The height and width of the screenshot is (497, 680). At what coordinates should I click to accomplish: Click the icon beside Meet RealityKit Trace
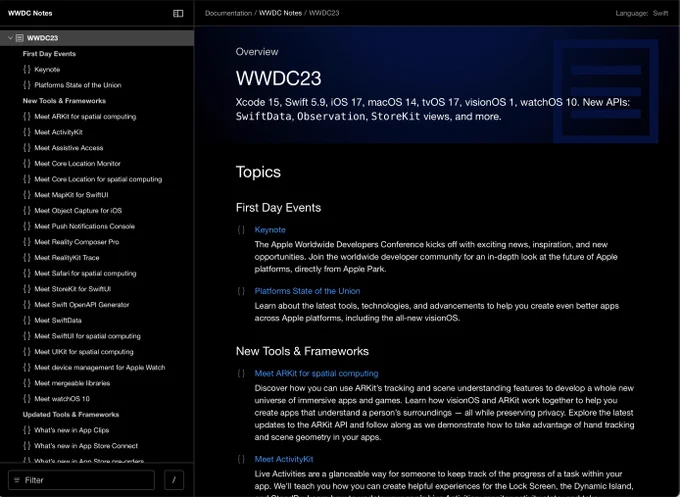tap(27, 257)
